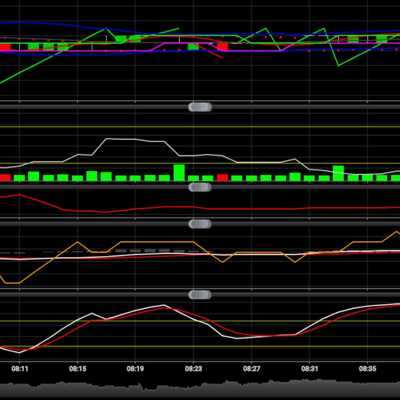Select the tallest green volume bar before 08:23
400x400 pixels.
point(179,173)
